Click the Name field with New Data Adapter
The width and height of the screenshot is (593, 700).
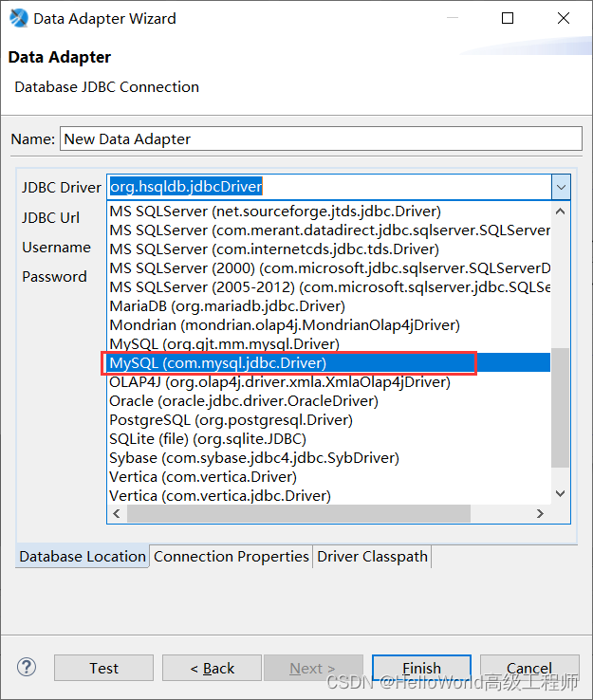(x=321, y=138)
